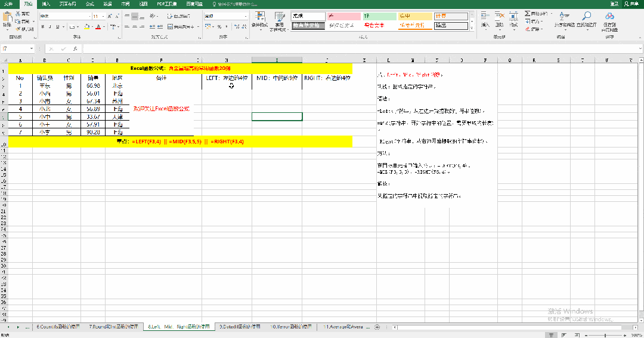Open Sort and Filter menu
Image resolution: width=644 pixels, height=338 pixels.
click(565, 20)
